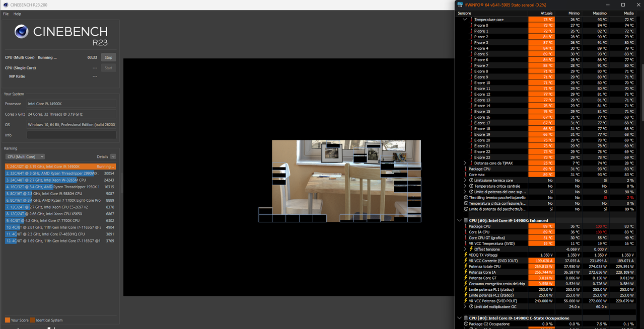Collapse the Temperature core group
Viewport: 644px width, 329px height.
tap(465, 20)
